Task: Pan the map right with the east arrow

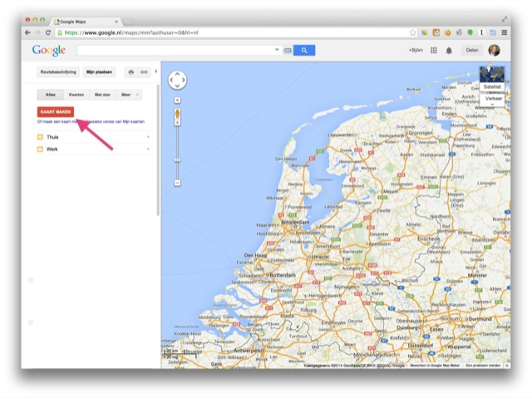Action: pyautogui.click(x=183, y=80)
